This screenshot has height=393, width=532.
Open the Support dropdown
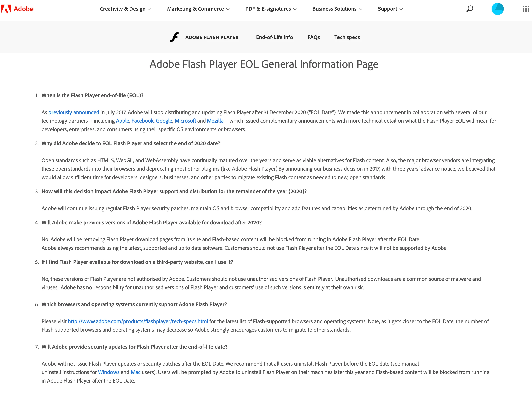coord(390,9)
